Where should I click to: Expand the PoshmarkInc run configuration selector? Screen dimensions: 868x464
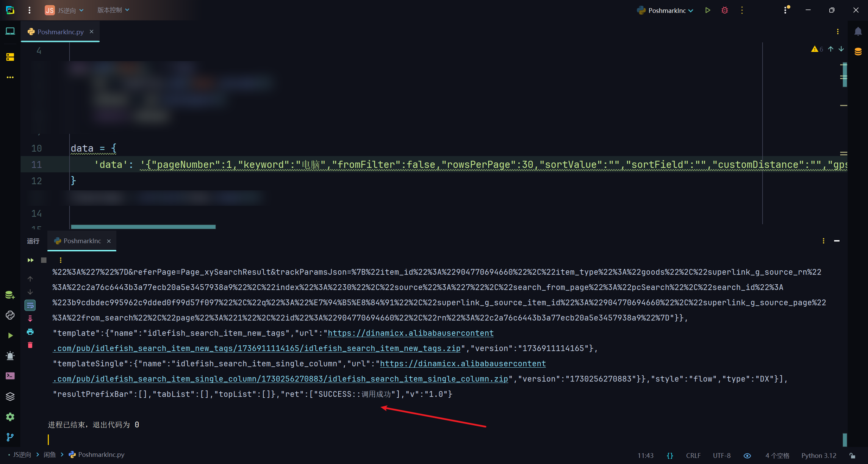pos(666,10)
